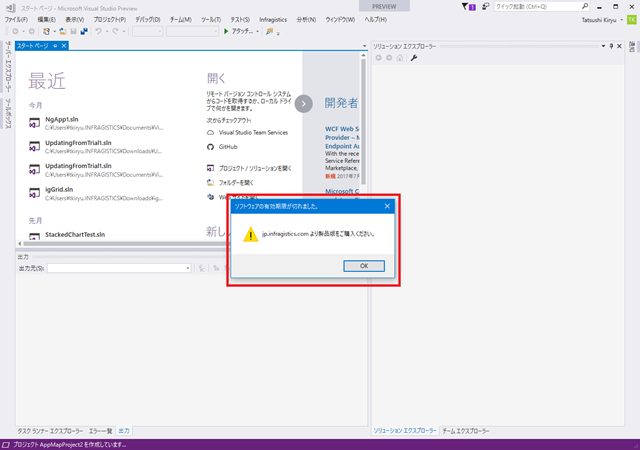
Task: Toggle pin on the Solution Explorer panel
Action: tap(611, 46)
